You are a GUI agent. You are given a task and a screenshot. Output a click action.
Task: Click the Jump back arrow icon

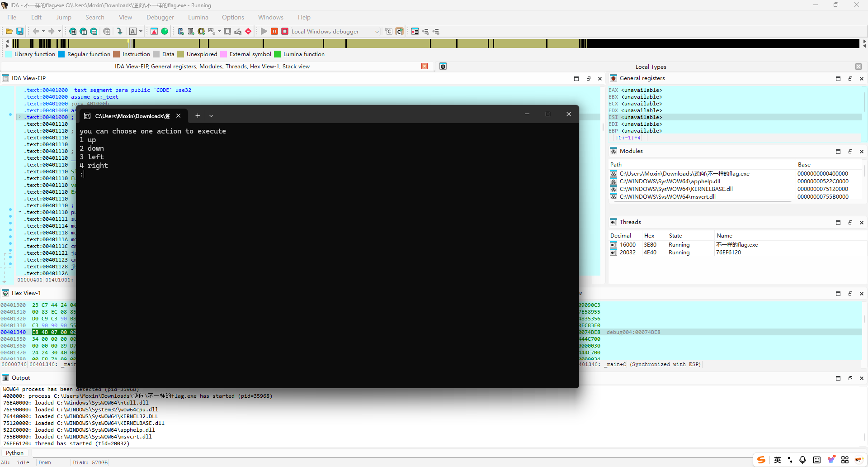point(36,31)
